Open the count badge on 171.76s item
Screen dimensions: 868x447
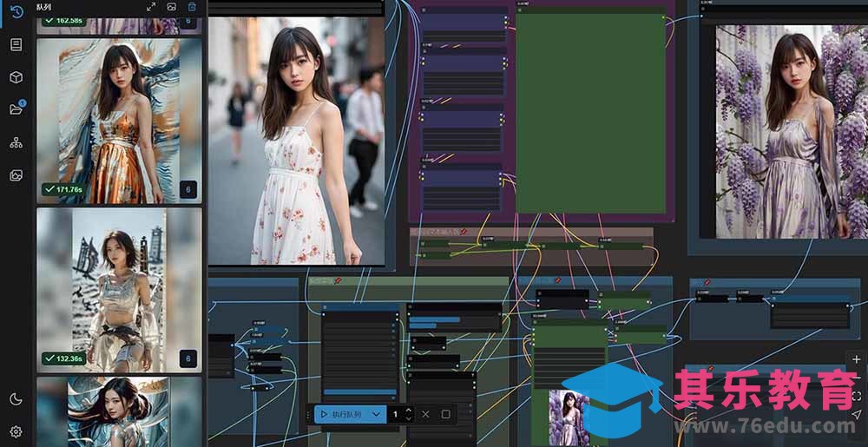(x=187, y=190)
